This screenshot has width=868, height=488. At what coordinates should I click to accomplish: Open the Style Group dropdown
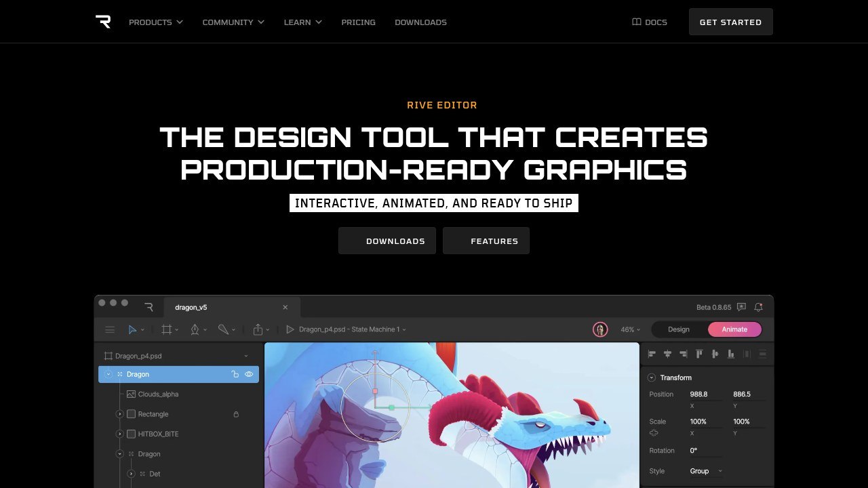point(706,471)
